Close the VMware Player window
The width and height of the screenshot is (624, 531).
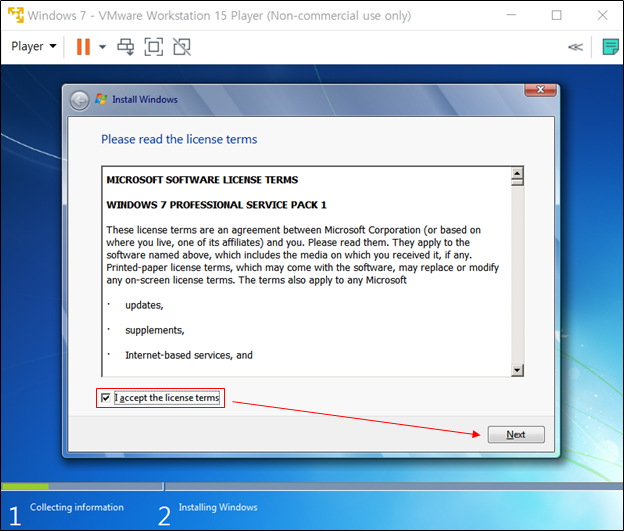coord(603,15)
